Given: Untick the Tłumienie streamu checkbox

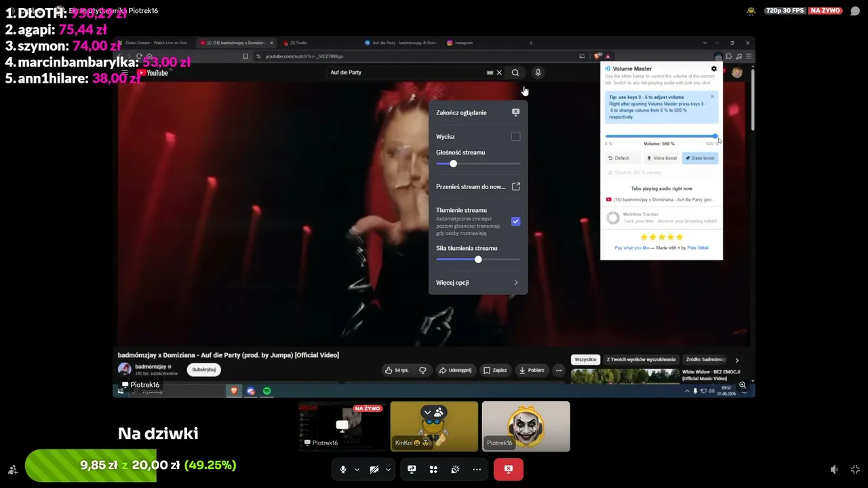Looking at the screenshot, I should (x=515, y=221).
